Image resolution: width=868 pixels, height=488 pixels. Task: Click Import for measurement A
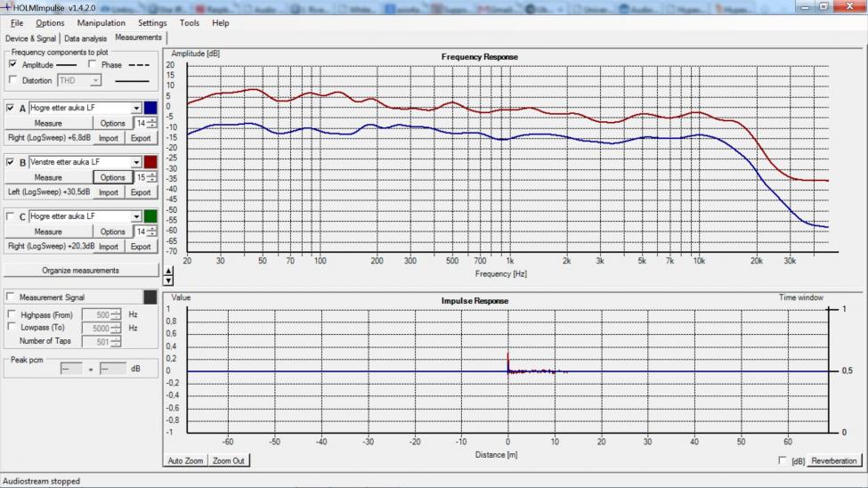pos(109,138)
